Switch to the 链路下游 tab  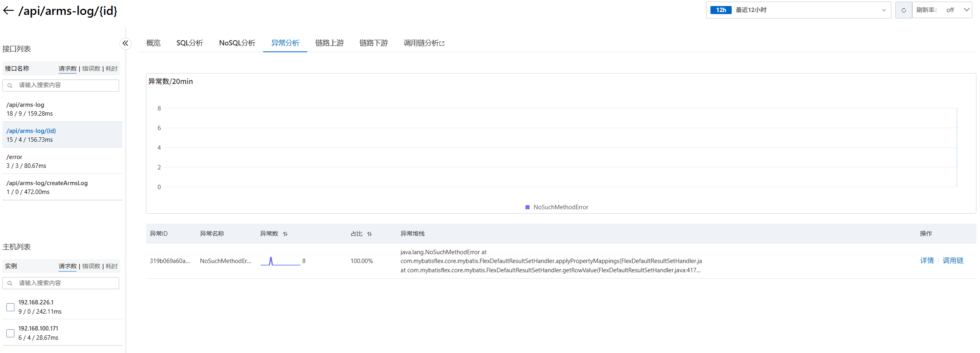click(373, 43)
